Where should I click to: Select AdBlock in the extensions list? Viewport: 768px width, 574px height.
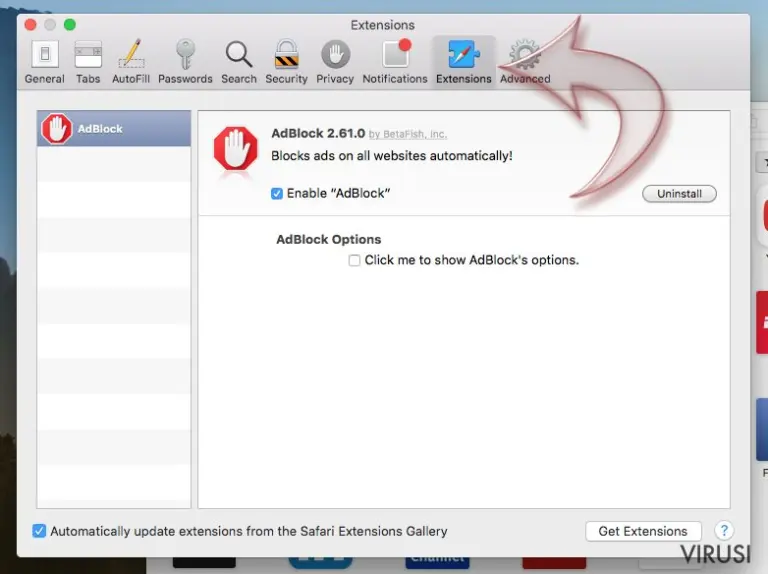coord(114,128)
